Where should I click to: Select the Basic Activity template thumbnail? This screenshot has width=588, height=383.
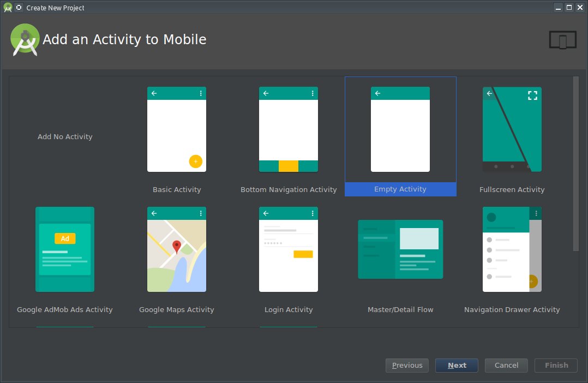(x=177, y=129)
